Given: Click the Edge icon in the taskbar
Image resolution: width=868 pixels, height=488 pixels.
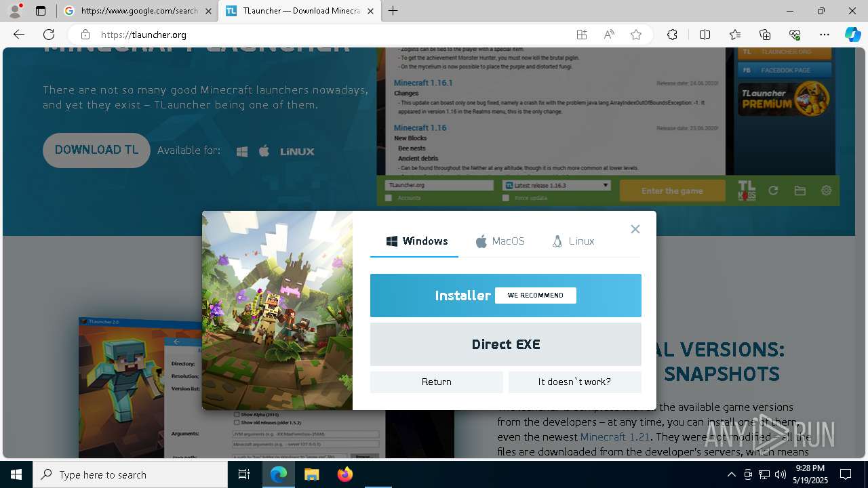Looking at the screenshot, I should pyautogui.click(x=279, y=474).
